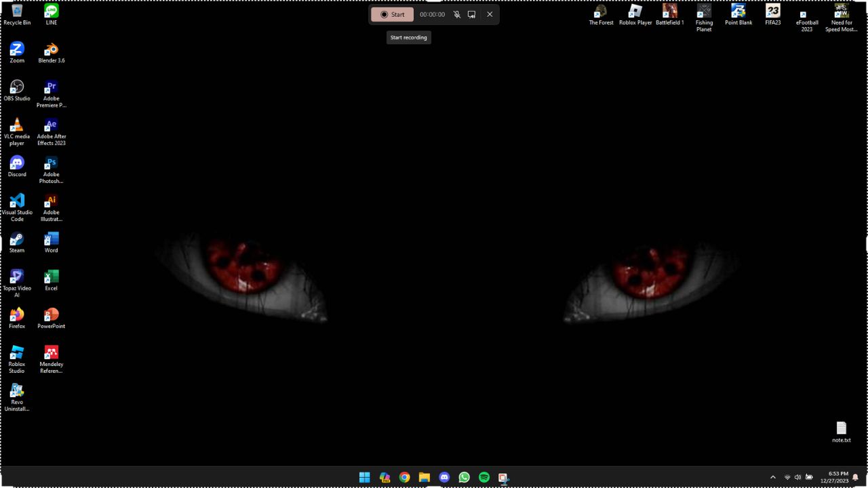This screenshot has height=488, width=868.
Task: Open Roblox Player
Action: click(x=635, y=12)
